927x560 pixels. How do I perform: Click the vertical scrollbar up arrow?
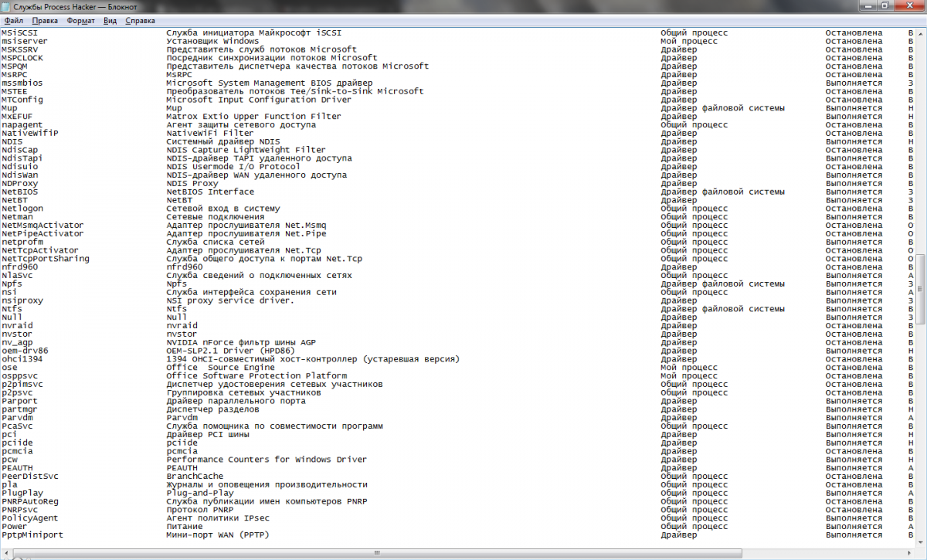click(x=921, y=34)
